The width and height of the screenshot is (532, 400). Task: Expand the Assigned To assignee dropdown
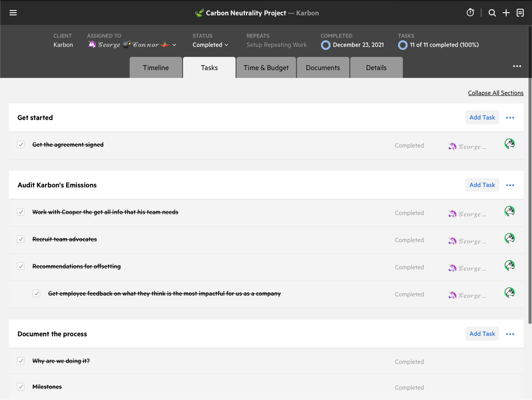(x=174, y=45)
